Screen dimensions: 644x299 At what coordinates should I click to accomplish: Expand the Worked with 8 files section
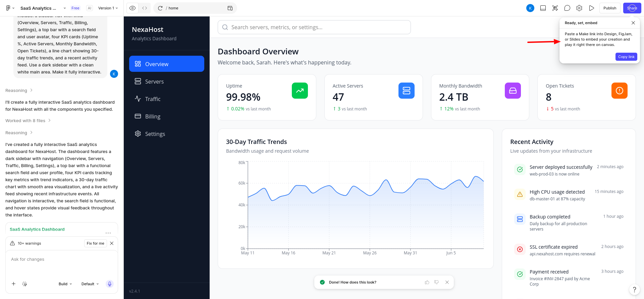coord(28,120)
